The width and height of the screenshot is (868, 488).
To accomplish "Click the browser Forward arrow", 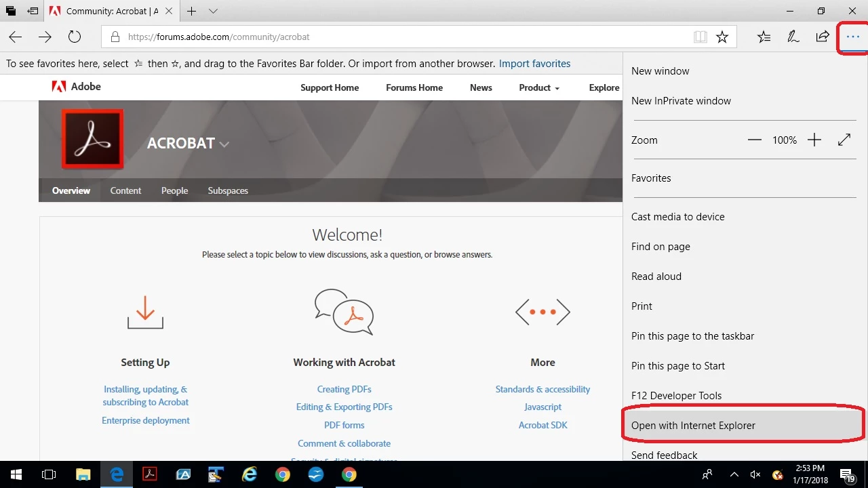I will click(x=45, y=37).
